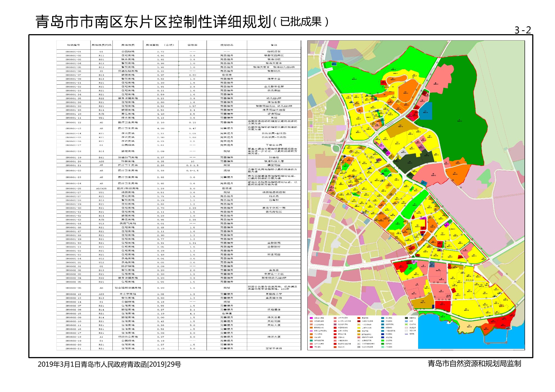
Task: Click the 银都花园南区 remark cell
Action: coord(274,56)
